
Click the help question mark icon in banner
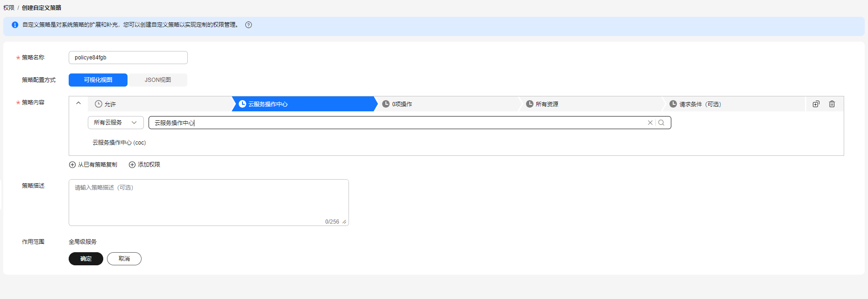pos(249,25)
